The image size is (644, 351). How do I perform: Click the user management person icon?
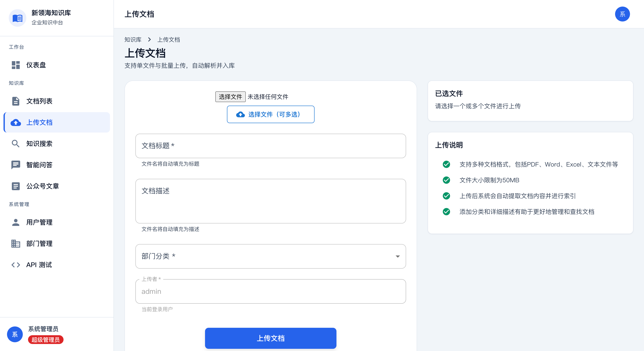pyautogui.click(x=16, y=222)
